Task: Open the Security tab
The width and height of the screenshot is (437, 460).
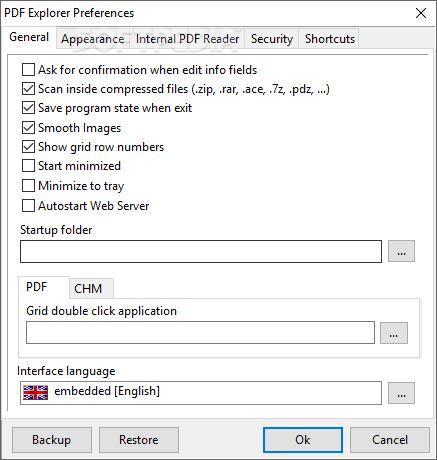Action: (x=272, y=39)
